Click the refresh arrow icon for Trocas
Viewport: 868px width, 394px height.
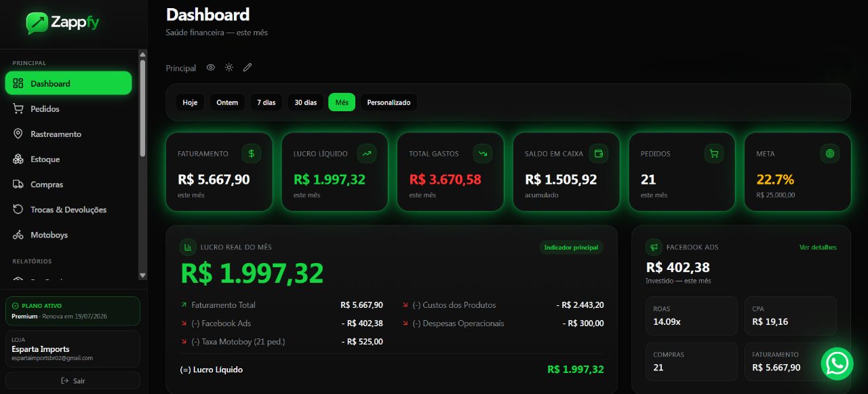point(18,210)
